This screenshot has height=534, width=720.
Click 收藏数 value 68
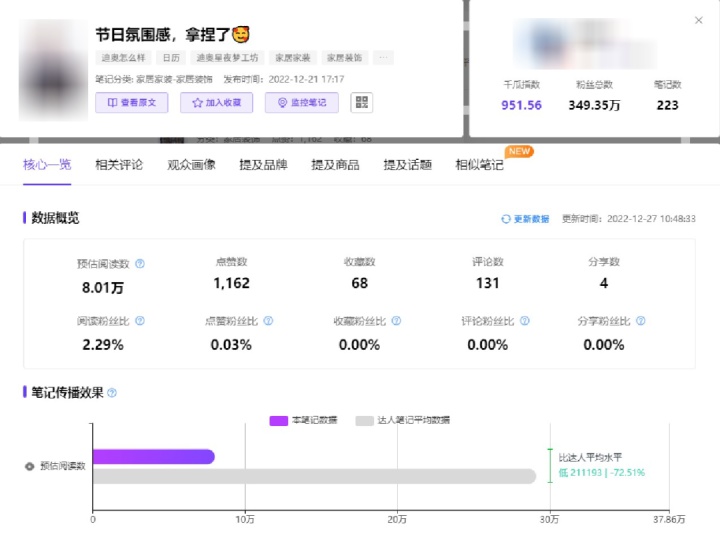(x=360, y=283)
